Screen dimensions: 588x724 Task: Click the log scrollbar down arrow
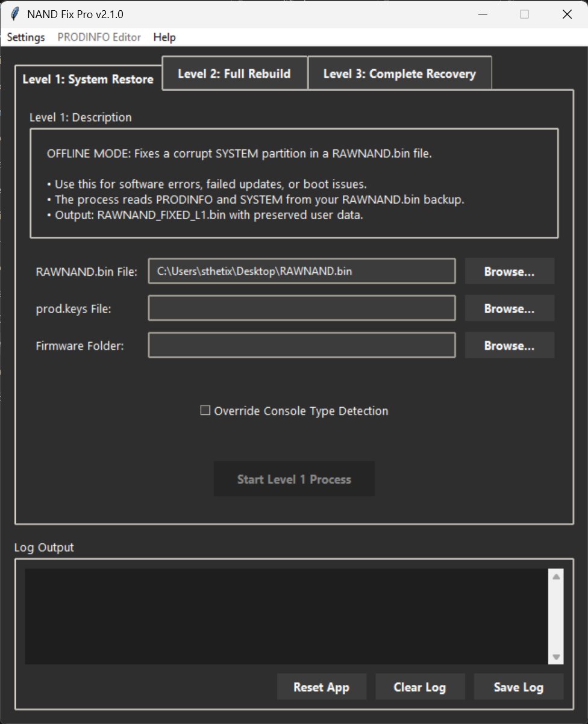click(556, 657)
